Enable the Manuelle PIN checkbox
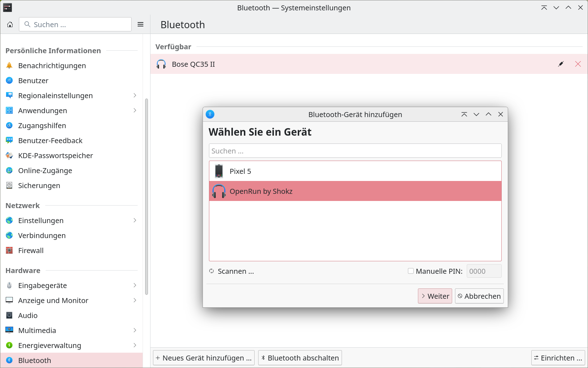This screenshot has width=588, height=368. point(411,271)
